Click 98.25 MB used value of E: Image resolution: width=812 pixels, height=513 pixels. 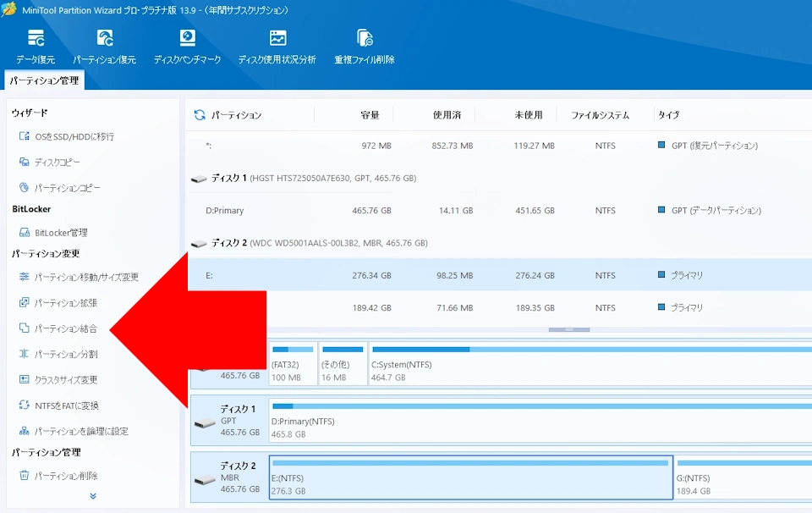(x=455, y=275)
